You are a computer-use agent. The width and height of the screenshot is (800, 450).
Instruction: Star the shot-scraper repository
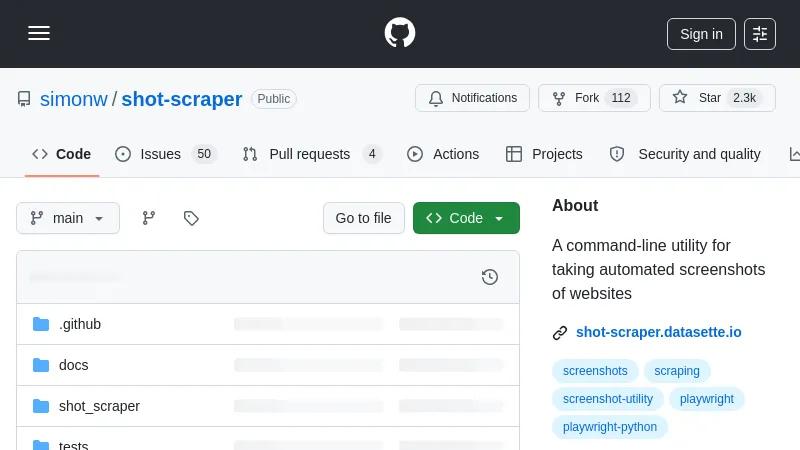pyautogui.click(x=717, y=98)
